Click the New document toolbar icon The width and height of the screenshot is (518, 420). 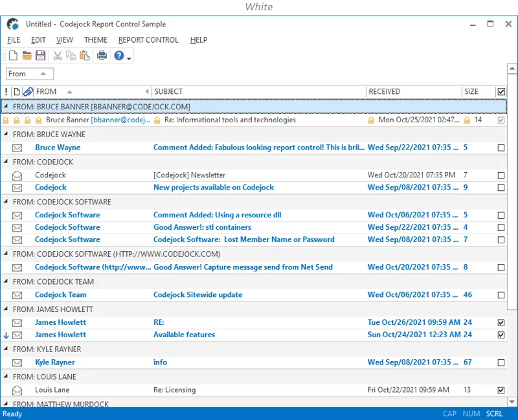(13, 56)
